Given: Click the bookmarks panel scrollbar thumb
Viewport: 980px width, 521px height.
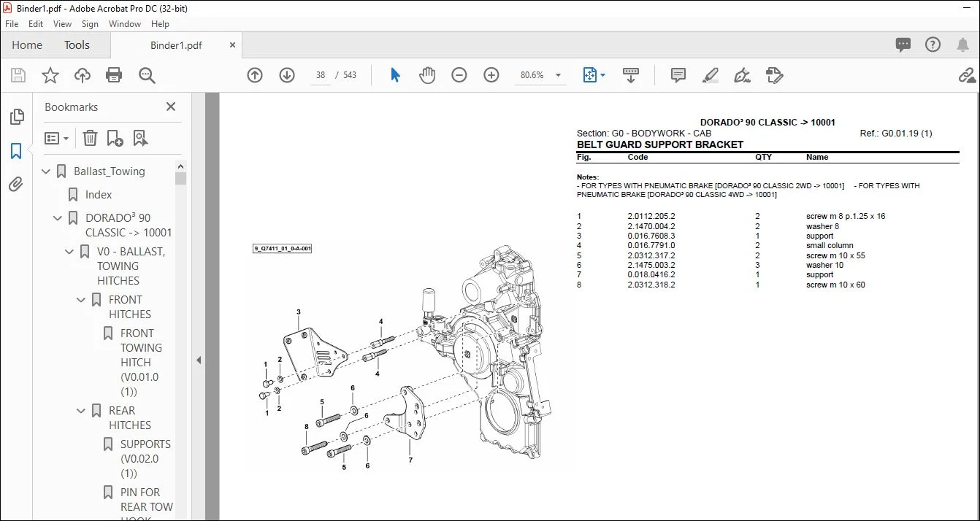Looking at the screenshot, I should (180, 178).
